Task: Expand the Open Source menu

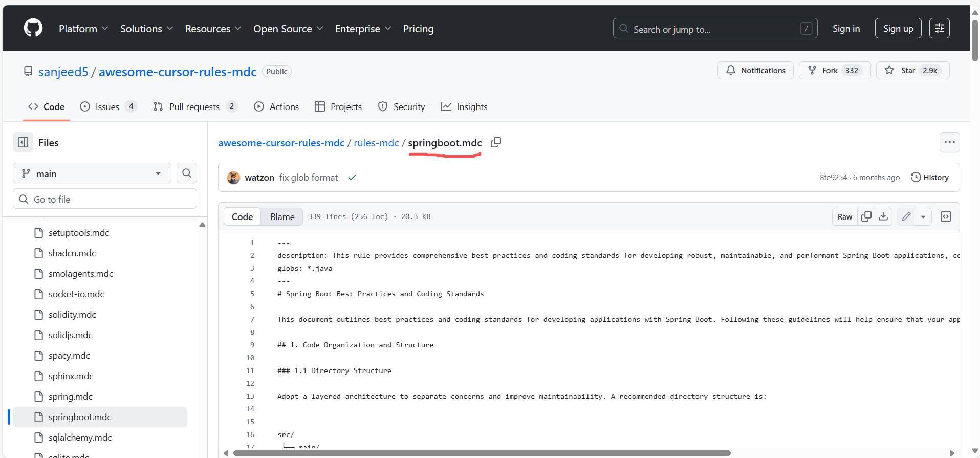Action: pyautogui.click(x=288, y=29)
